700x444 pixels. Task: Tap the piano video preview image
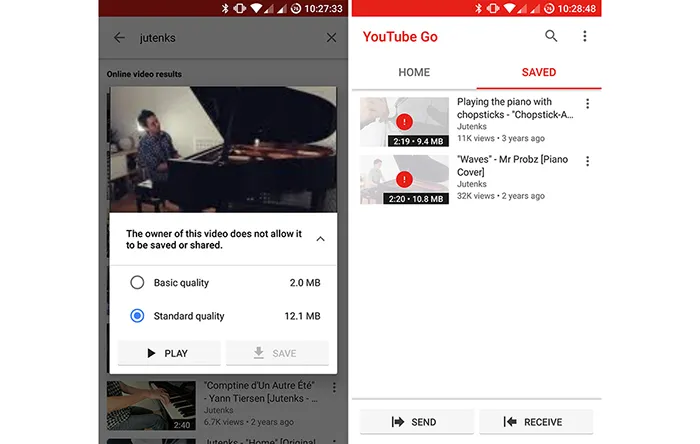point(222,148)
